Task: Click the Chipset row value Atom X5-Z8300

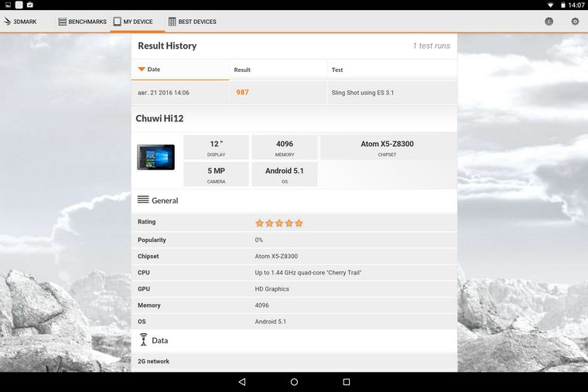Action: tap(276, 257)
